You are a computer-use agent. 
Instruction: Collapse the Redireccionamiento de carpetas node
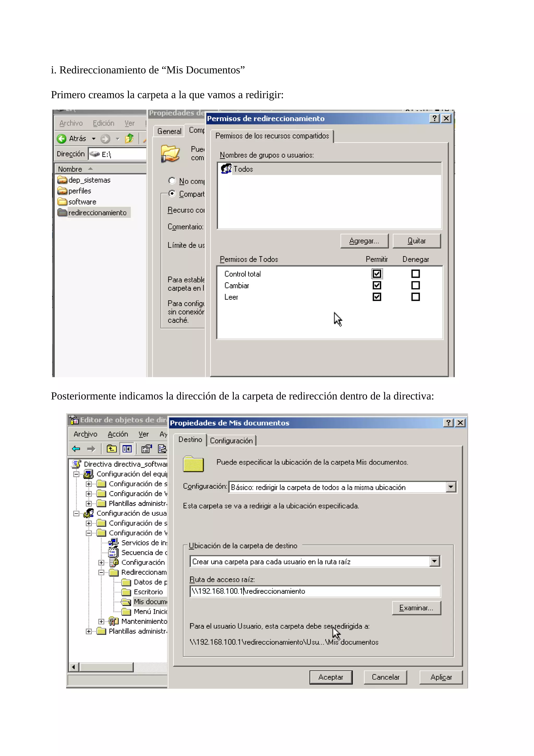coord(101,572)
